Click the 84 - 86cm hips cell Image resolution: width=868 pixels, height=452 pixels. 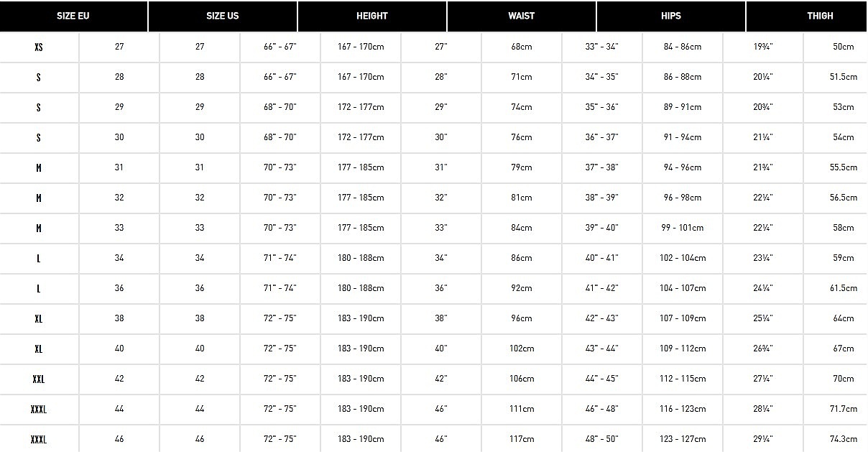tap(683, 47)
